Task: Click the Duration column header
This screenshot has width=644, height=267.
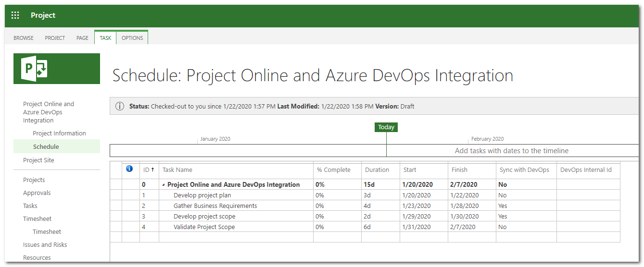Action: (380, 170)
